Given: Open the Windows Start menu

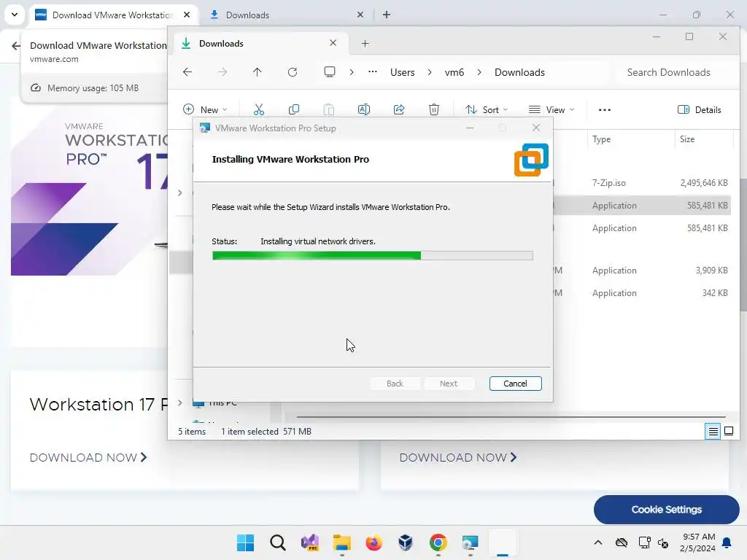Looking at the screenshot, I should coord(246,542).
